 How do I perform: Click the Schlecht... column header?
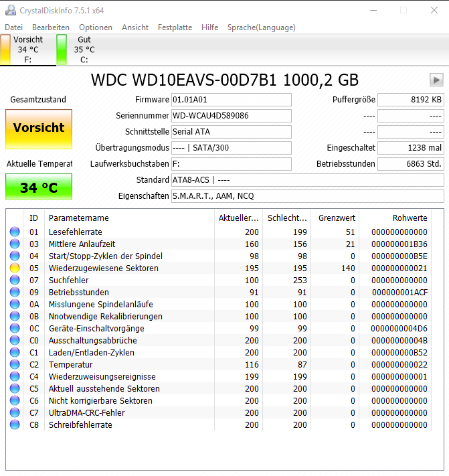[x=286, y=218]
